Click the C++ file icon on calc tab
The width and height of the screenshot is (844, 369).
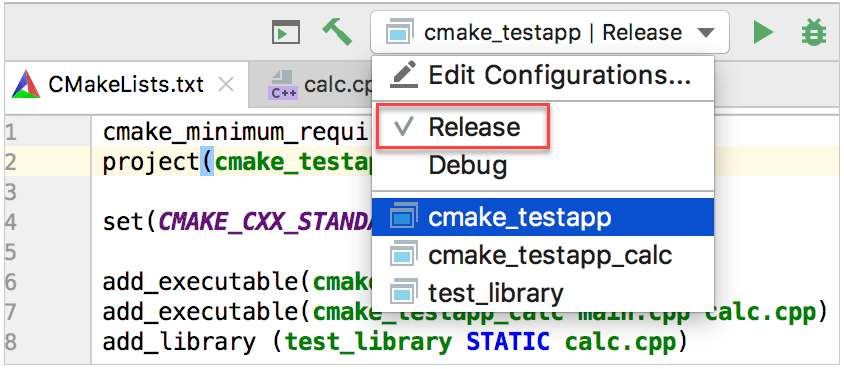coord(282,85)
